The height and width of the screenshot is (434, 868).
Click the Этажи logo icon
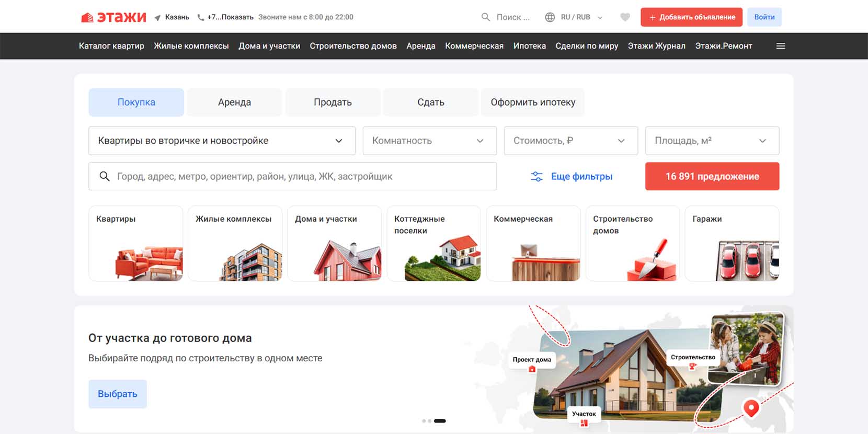pyautogui.click(x=87, y=17)
